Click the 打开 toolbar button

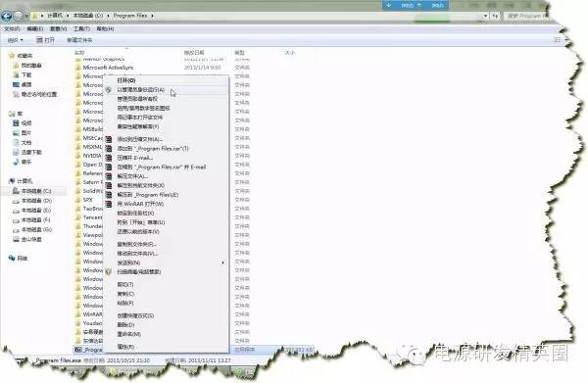tap(45, 40)
